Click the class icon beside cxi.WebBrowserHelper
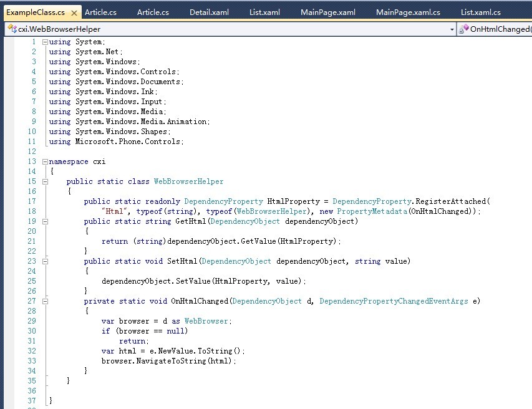This screenshot has width=532, height=409. [12, 29]
